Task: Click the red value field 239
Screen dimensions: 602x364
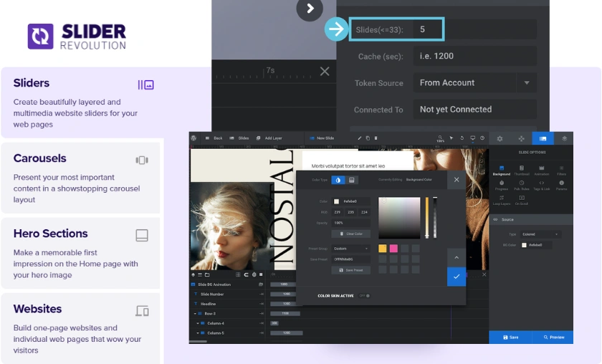Action: (338, 212)
